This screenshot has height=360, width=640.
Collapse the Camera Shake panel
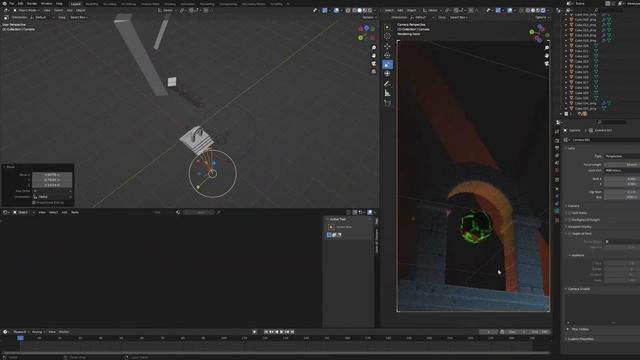pos(578,289)
